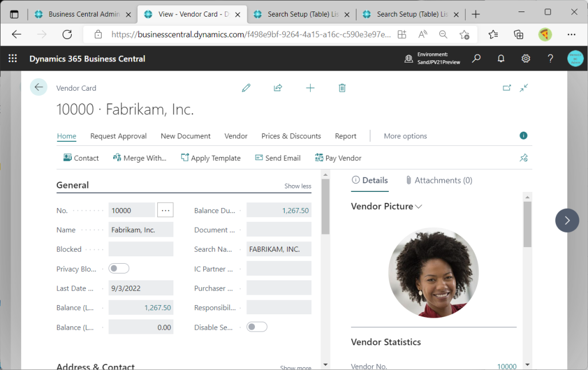588x370 pixels.
Task: Click the environment information icon
Action: click(x=409, y=59)
